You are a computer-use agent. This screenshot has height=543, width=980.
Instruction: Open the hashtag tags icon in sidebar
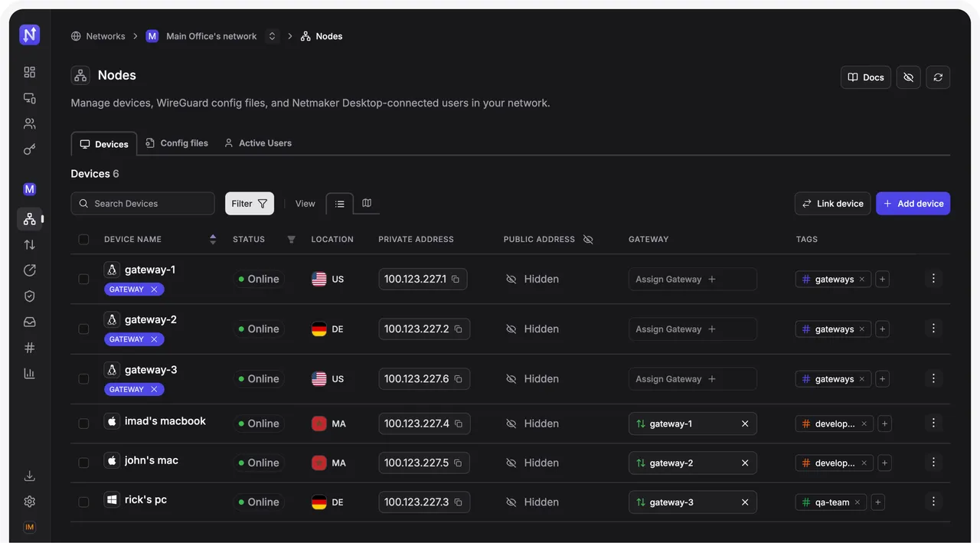pos(29,348)
